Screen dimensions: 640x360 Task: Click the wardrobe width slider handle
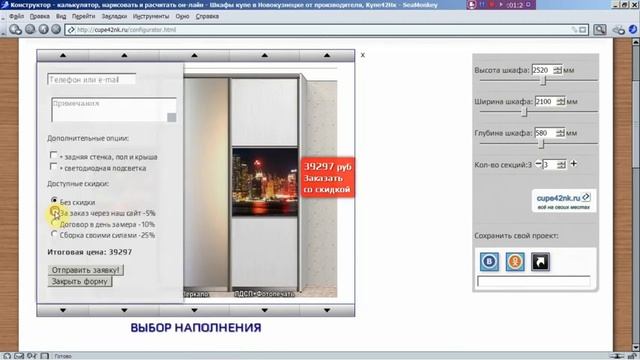[525, 112]
